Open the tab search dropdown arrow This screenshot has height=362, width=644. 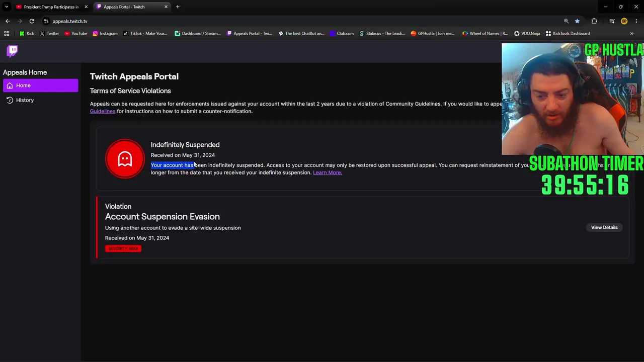[x=7, y=7]
